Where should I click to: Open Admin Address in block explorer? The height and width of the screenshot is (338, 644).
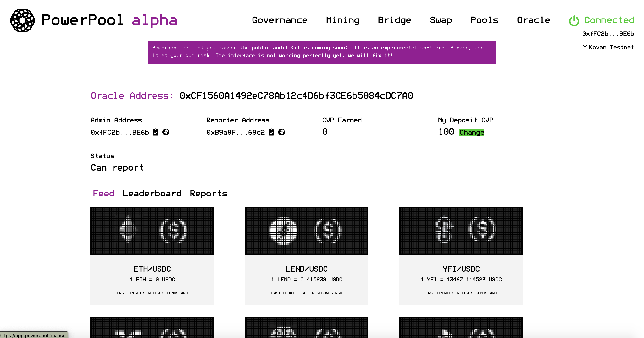click(165, 132)
